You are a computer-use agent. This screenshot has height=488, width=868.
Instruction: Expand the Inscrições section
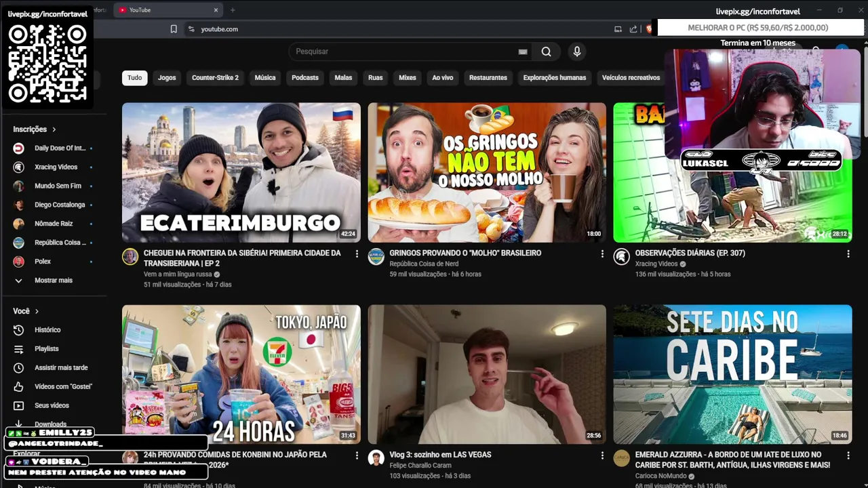click(35, 129)
